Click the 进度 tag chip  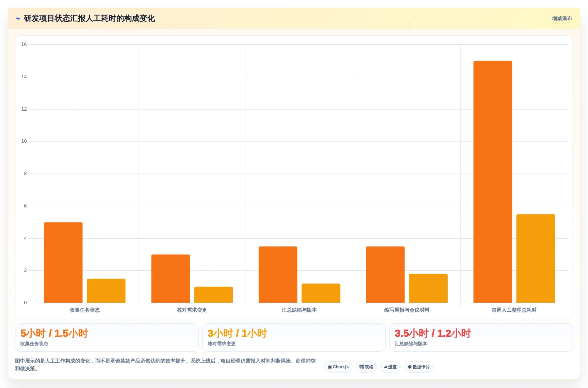pyautogui.click(x=390, y=367)
